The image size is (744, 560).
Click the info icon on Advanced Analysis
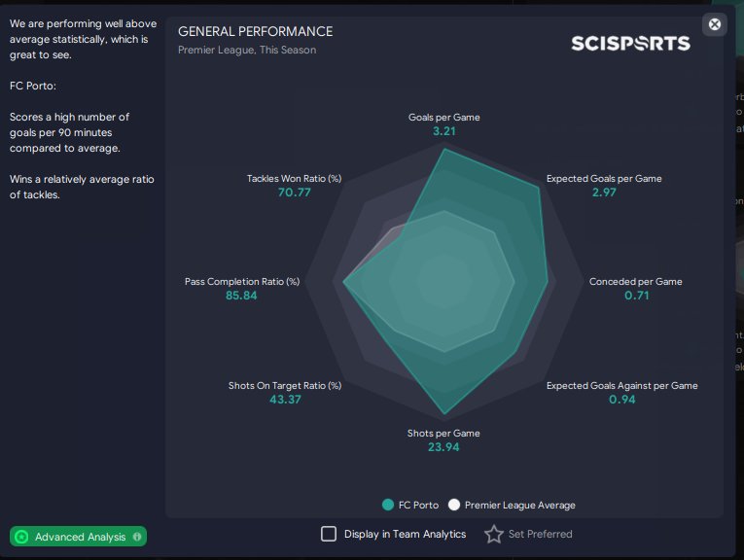(137, 537)
